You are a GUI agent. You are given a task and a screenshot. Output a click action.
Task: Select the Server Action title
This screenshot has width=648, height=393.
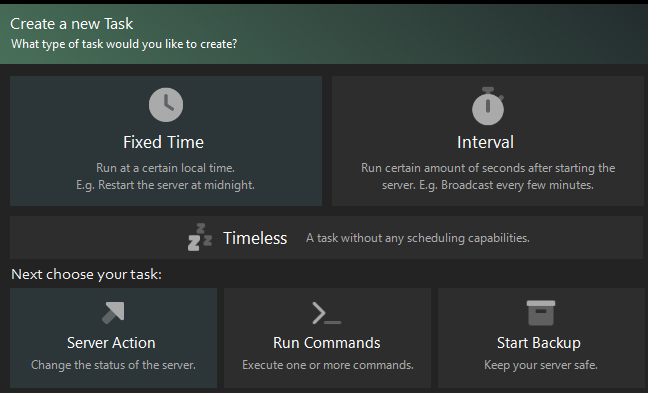(111, 343)
